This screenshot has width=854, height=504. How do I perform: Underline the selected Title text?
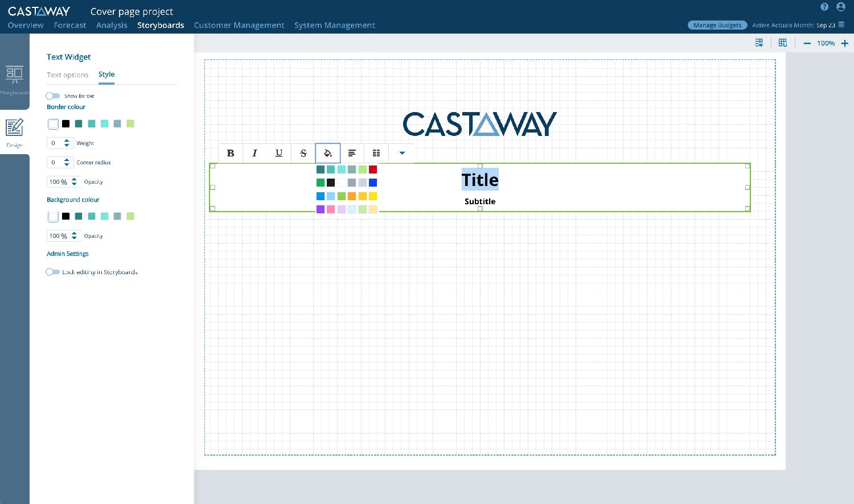(279, 153)
